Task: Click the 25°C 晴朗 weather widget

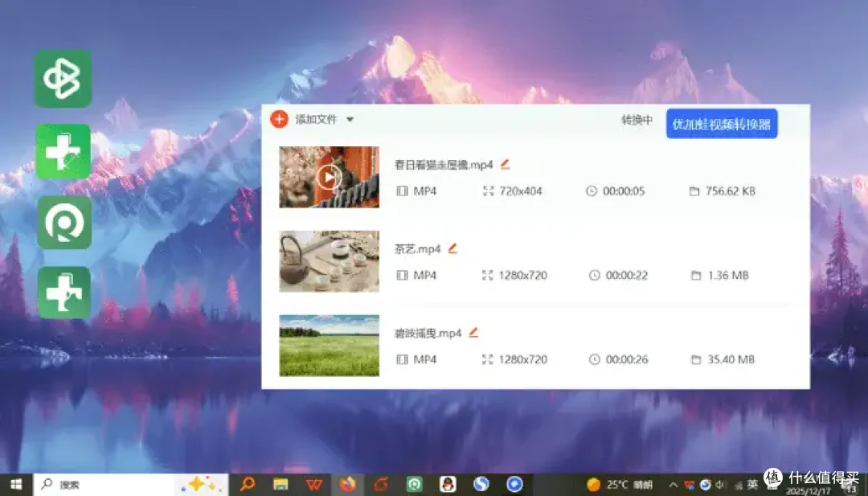Action: click(x=620, y=485)
